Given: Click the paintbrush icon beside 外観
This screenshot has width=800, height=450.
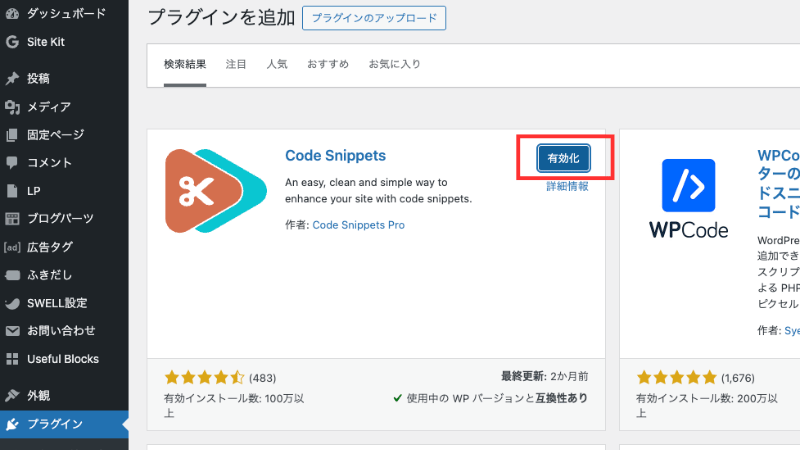Looking at the screenshot, I should (12, 395).
